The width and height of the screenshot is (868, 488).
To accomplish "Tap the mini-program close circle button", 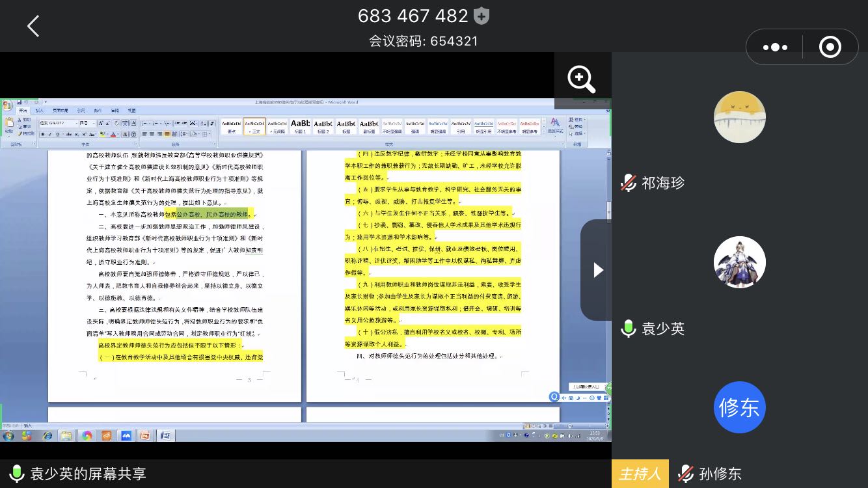I will point(830,47).
